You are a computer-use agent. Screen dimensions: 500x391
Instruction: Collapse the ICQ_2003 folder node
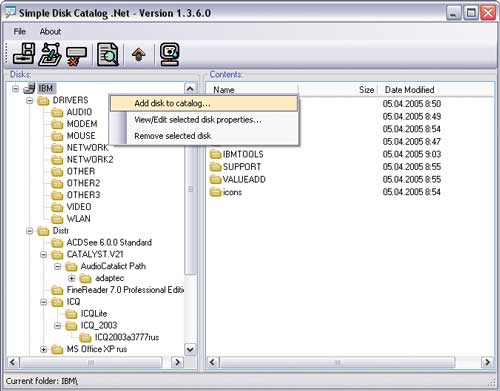pos(58,326)
